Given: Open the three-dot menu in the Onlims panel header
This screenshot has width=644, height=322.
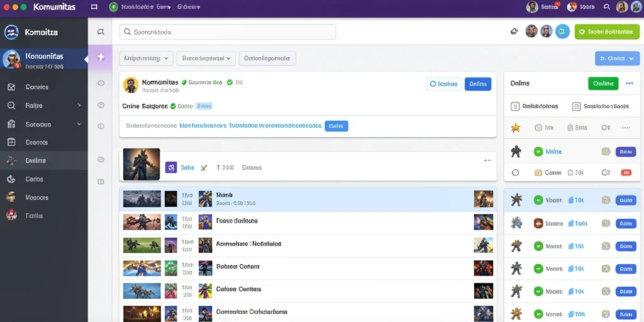Looking at the screenshot, I should click(x=629, y=84).
